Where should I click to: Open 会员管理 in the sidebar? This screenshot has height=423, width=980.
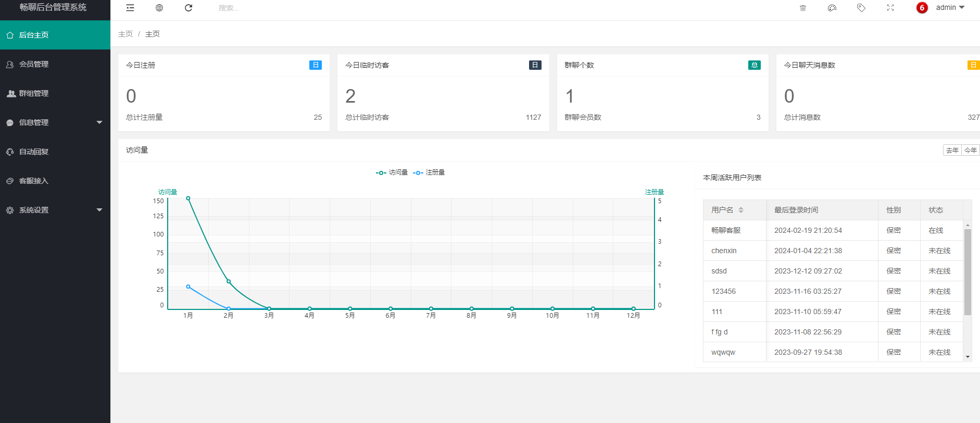(x=34, y=64)
